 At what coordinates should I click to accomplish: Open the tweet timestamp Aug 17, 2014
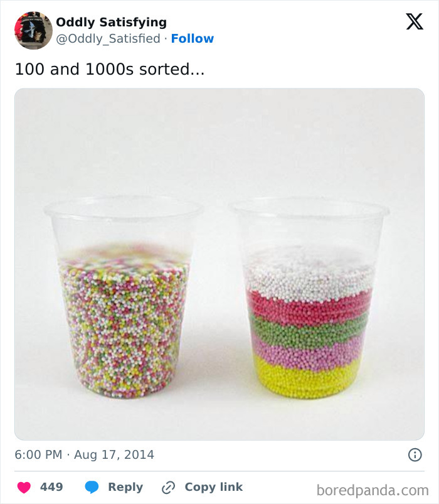coord(83,454)
